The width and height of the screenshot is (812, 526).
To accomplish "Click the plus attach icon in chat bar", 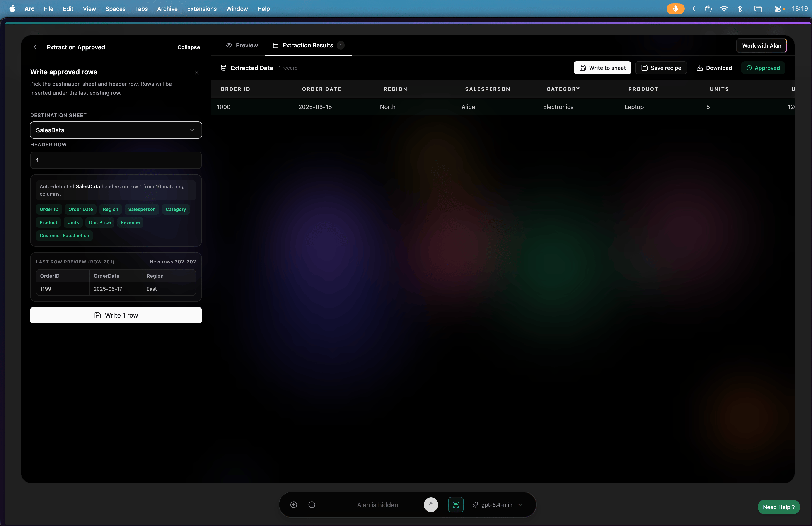I will [x=293, y=505].
